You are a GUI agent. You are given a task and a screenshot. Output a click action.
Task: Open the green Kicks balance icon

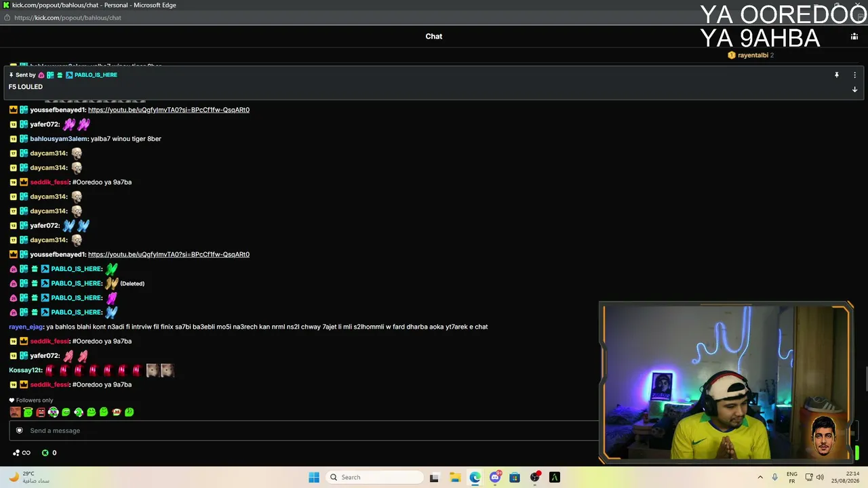[45, 453]
